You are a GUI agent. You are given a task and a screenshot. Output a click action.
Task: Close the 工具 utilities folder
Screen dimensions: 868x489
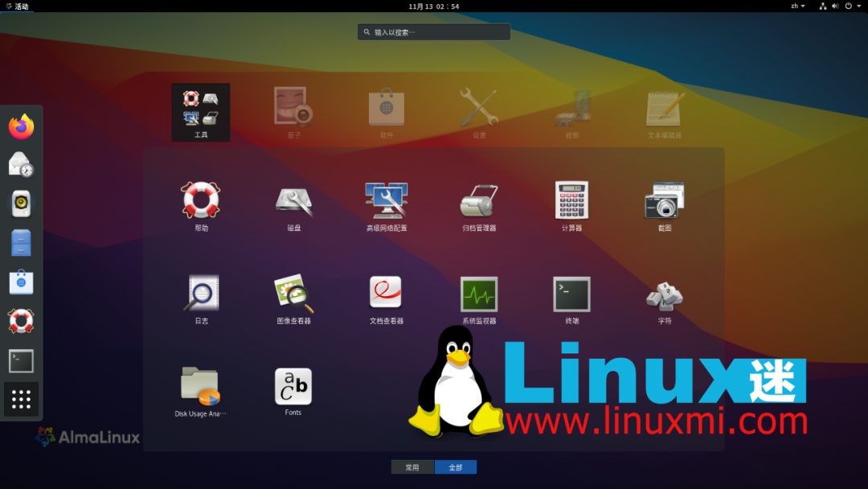pos(201,113)
